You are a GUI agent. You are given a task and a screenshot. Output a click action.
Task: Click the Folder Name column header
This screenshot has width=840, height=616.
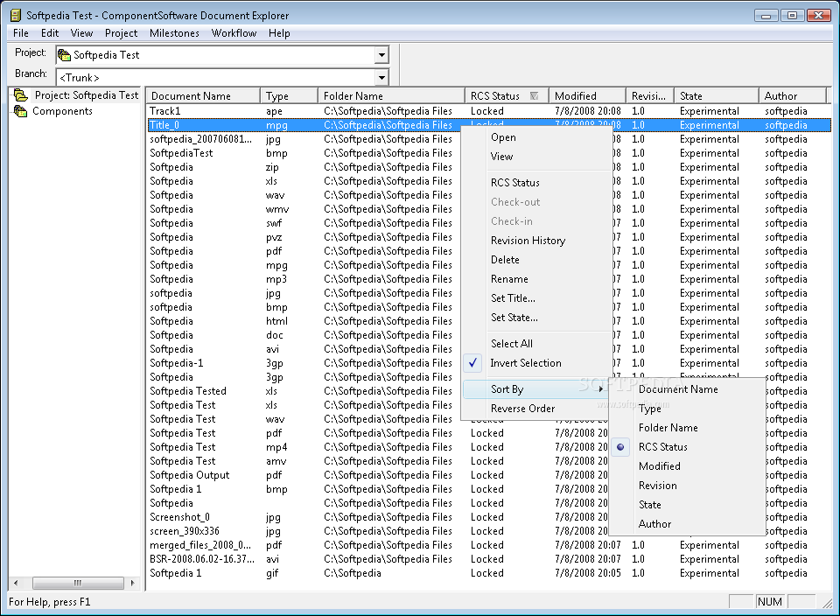392,96
